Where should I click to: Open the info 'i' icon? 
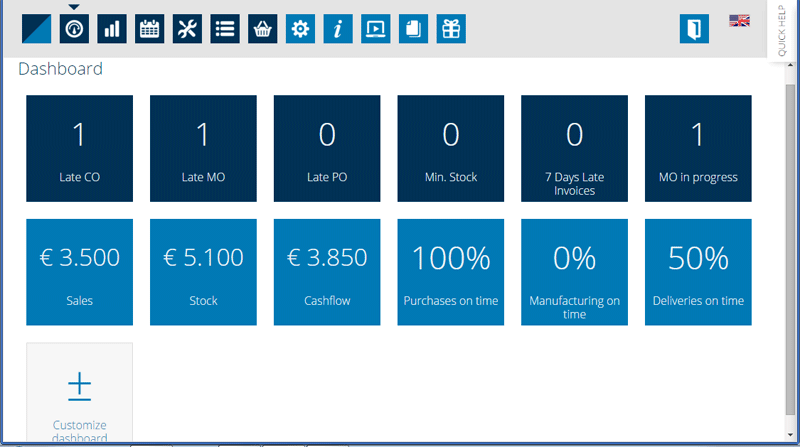(x=338, y=29)
